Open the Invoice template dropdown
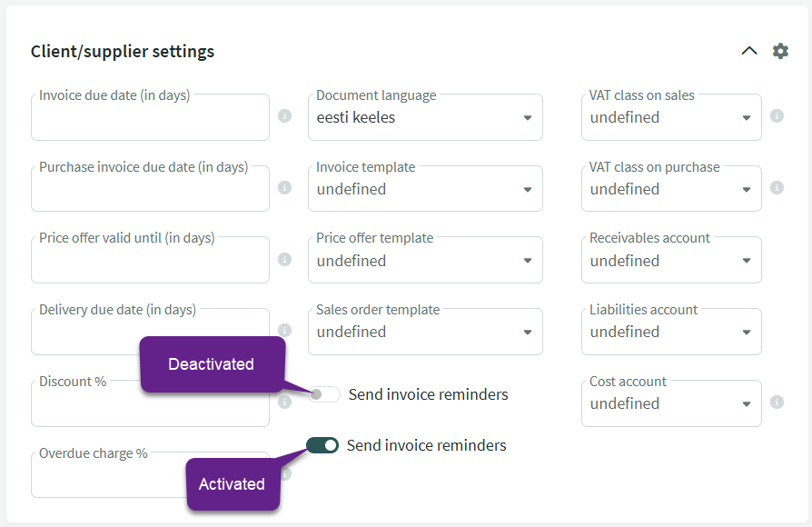This screenshot has width=812, height=527. pos(425,189)
